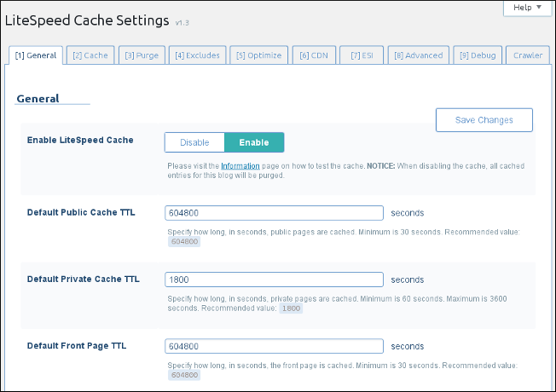Viewport: 556px width, 392px height.
Task: Click the Default Front Page TTL field
Action: (273, 346)
